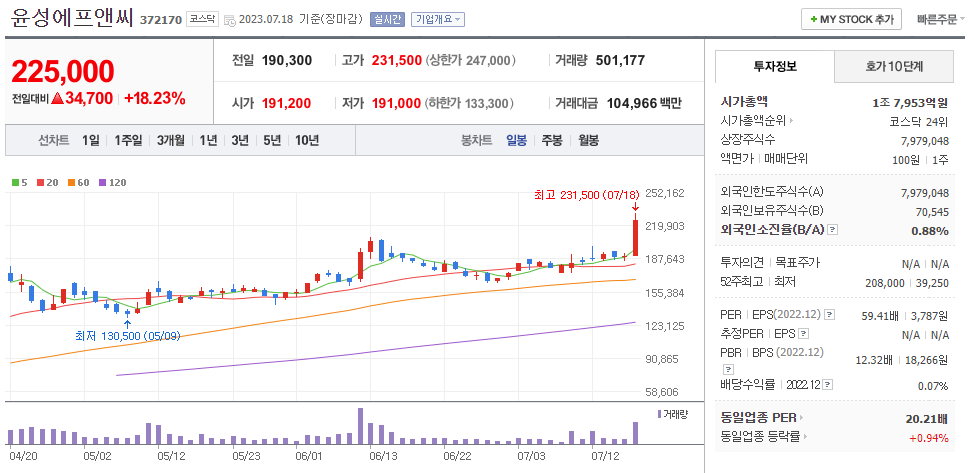974x473 pixels.
Task: Click the stock code 372170
Action: point(161,20)
